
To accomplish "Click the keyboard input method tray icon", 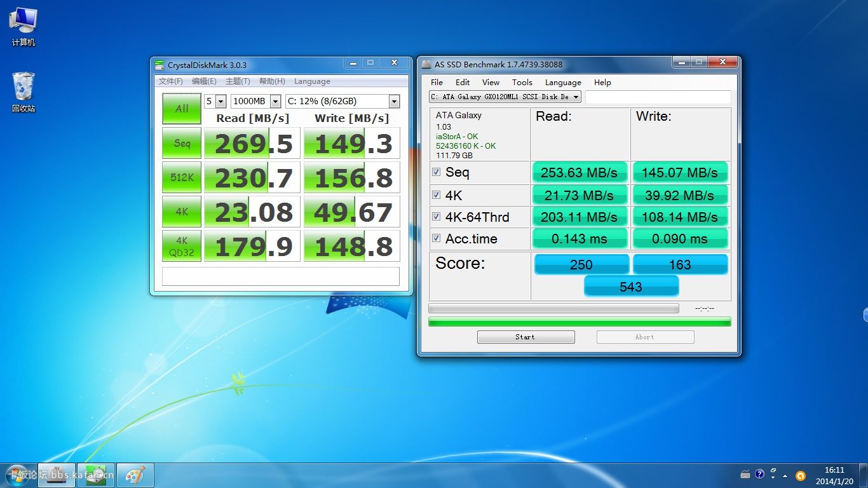I will (745, 475).
